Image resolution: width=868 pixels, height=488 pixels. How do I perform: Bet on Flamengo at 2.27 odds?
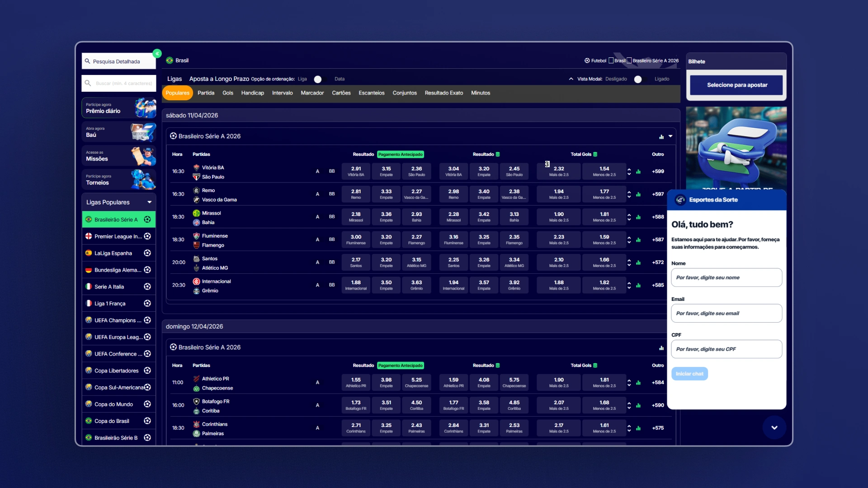416,239
